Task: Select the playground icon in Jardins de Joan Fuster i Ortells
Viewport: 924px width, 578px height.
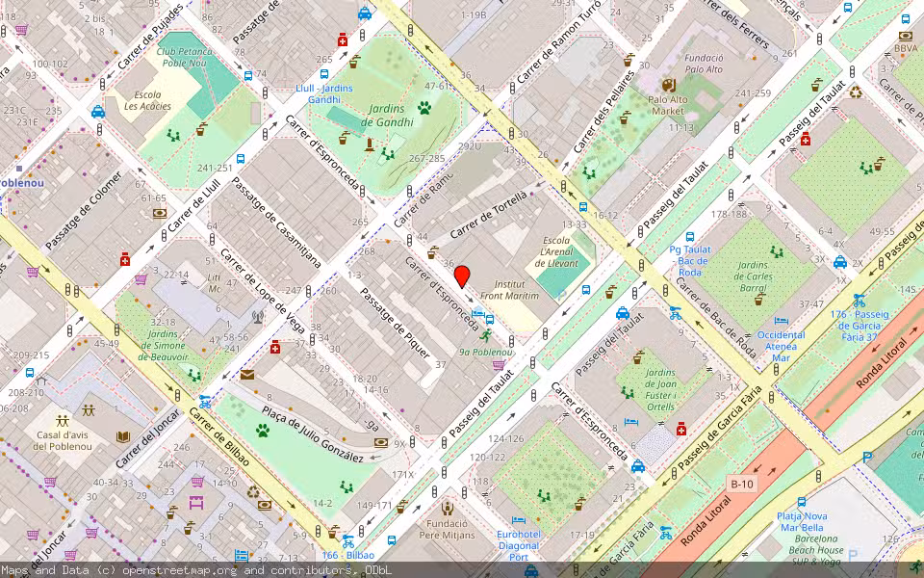Action: [628, 392]
